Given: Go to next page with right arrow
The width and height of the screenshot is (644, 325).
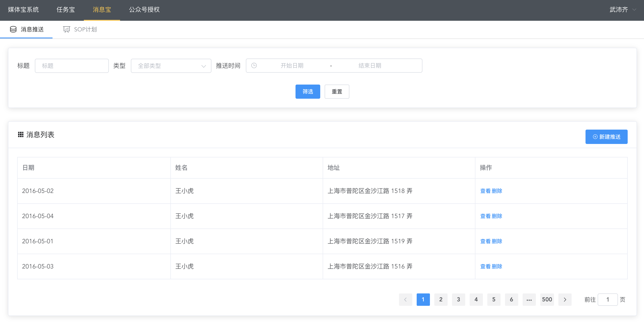Looking at the screenshot, I should click(x=565, y=299).
